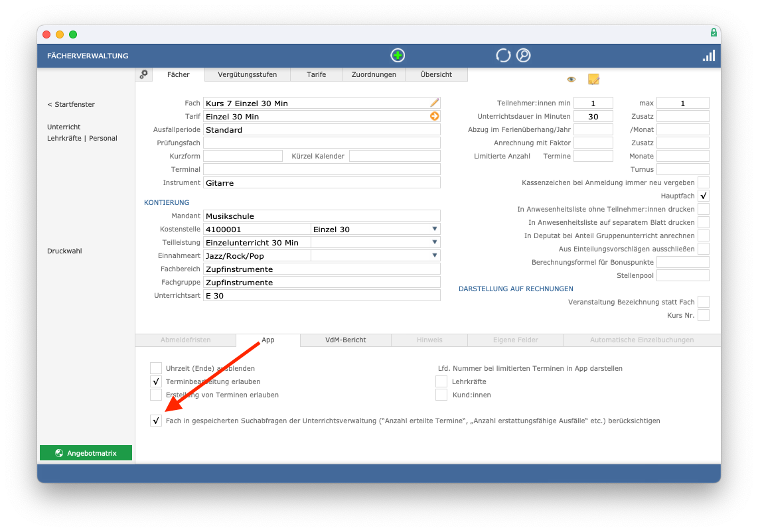Enable Erstellung von Terminen erlauben
Viewport: 758px width, 532px height.
pyautogui.click(x=156, y=395)
